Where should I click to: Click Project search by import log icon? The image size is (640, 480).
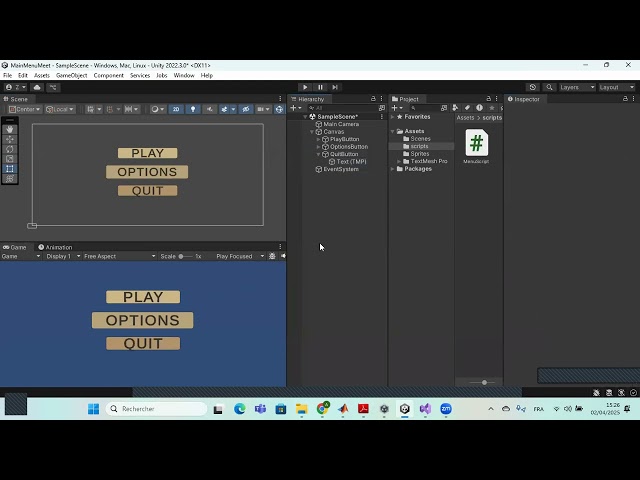pos(480,108)
